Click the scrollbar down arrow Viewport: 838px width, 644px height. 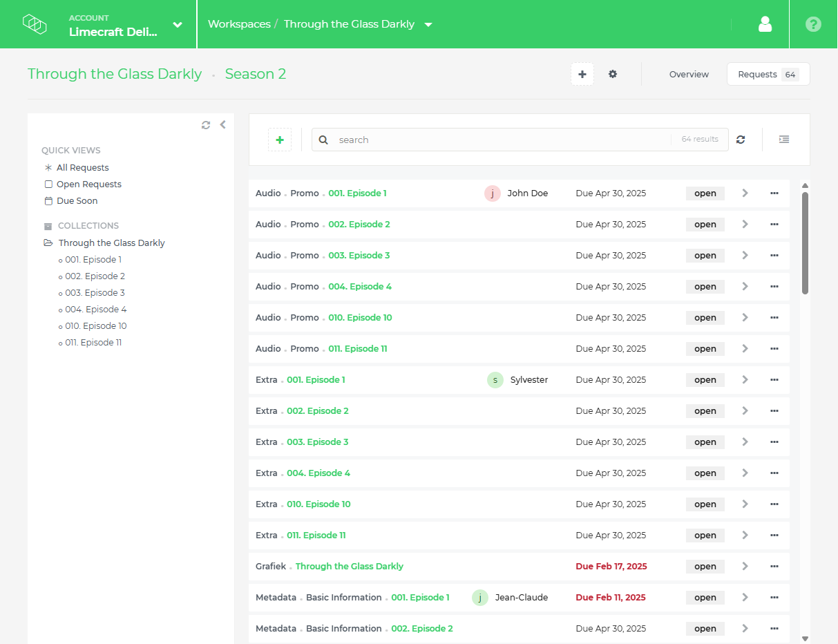point(805,639)
